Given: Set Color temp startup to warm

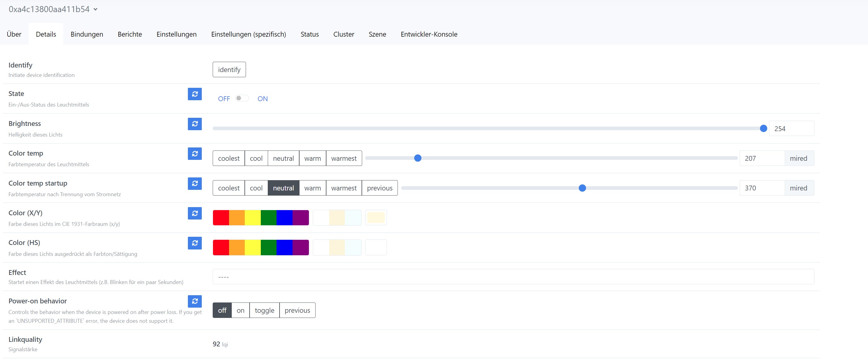Looking at the screenshot, I should point(312,188).
